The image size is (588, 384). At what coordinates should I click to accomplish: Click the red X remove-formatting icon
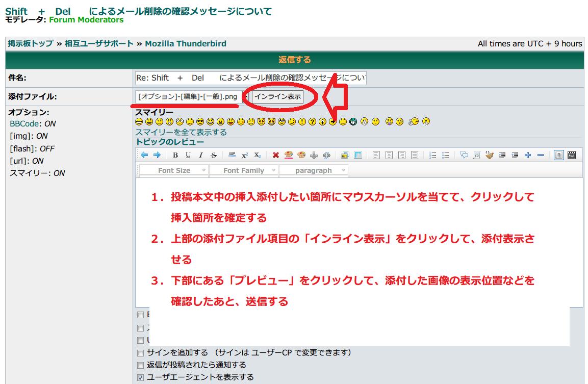[x=275, y=155]
